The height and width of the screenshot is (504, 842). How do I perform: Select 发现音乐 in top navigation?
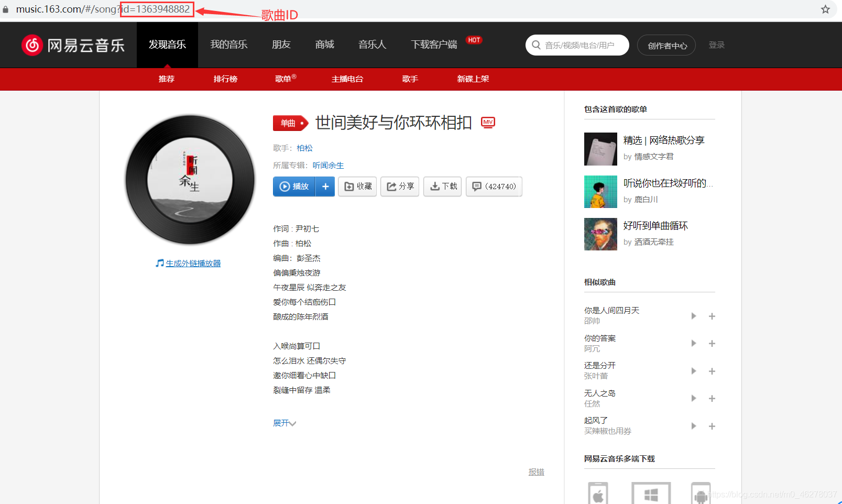[x=167, y=45]
